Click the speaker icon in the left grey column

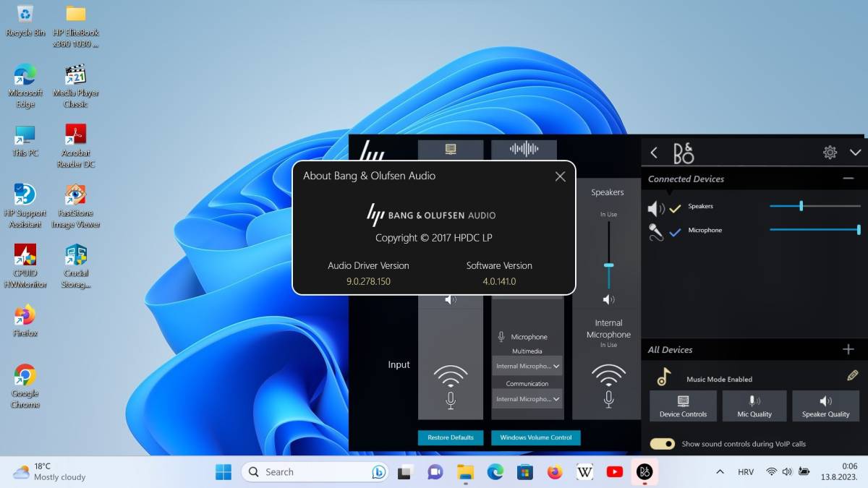pos(451,299)
